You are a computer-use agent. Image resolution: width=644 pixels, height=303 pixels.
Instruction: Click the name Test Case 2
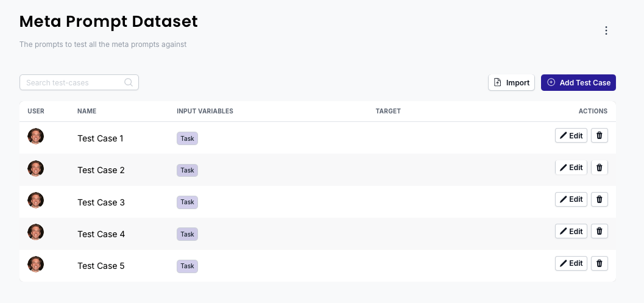pyautogui.click(x=101, y=170)
